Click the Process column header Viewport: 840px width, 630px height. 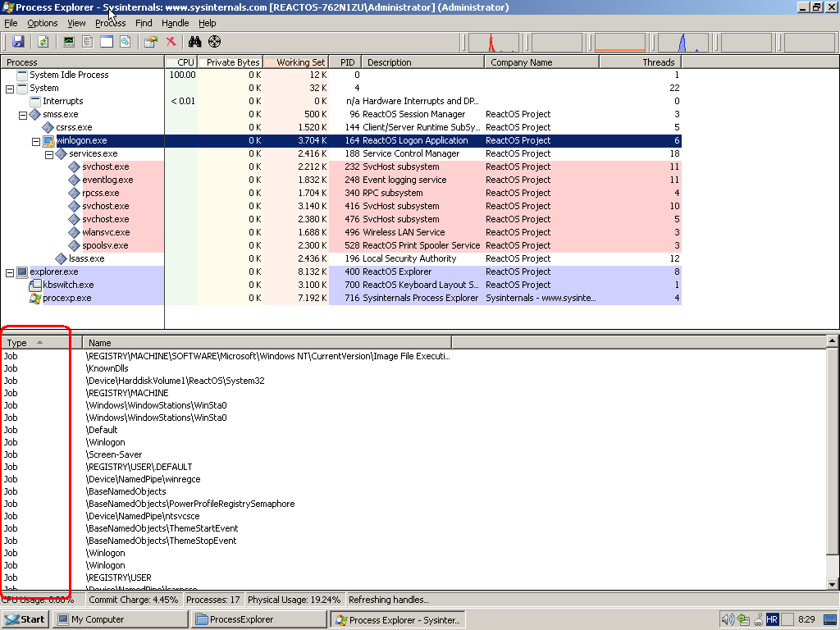[x=83, y=62]
